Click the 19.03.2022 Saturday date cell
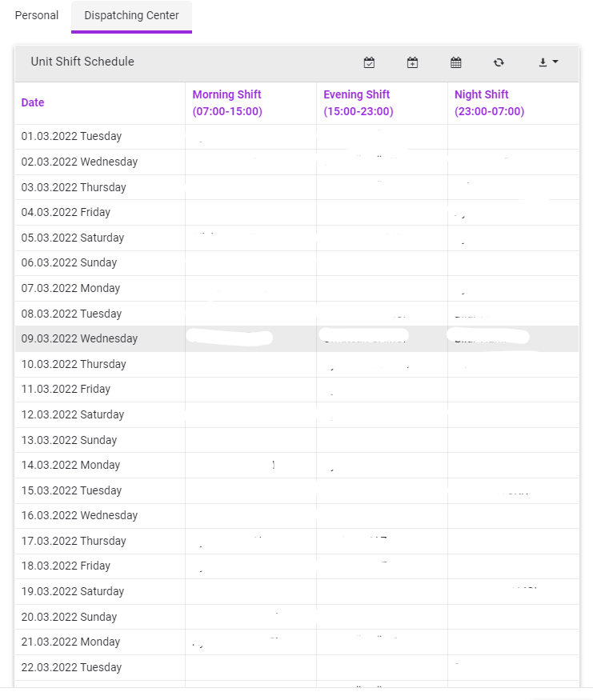Viewport: 593px width, 700px height. click(x=73, y=591)
